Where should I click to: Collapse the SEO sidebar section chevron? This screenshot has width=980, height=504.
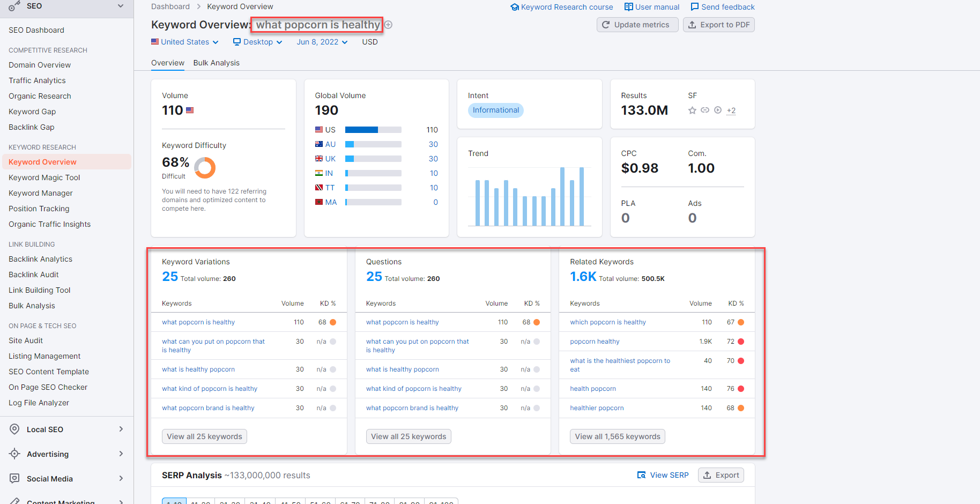(121, 6)
